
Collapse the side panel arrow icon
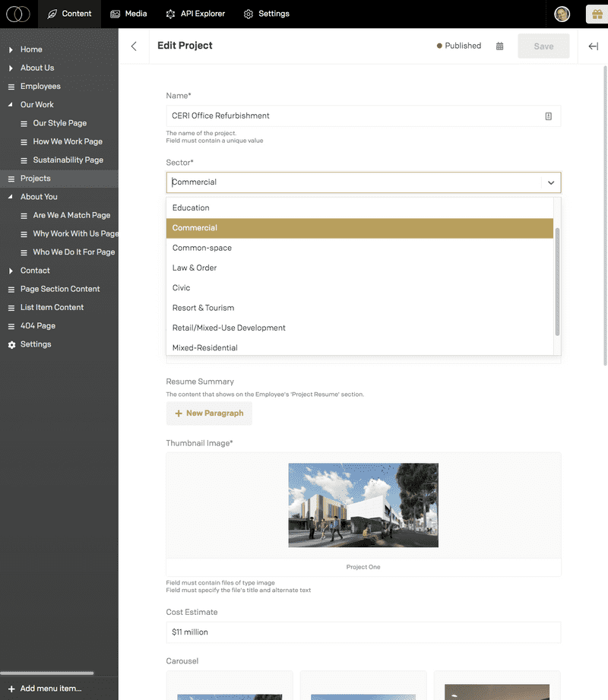[x=593, y=46]
